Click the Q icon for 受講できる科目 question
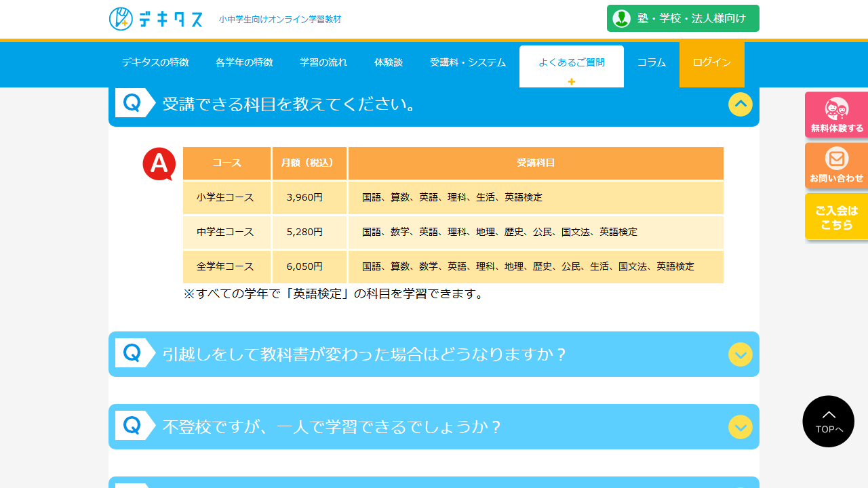The width and height of the screenshot is (868, 488). point(135,103)
